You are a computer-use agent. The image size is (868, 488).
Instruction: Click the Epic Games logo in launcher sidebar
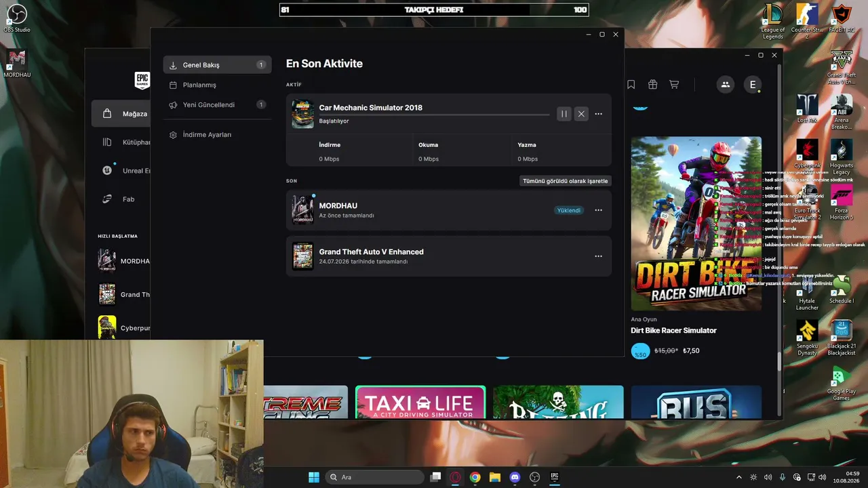tap(142, 81)
